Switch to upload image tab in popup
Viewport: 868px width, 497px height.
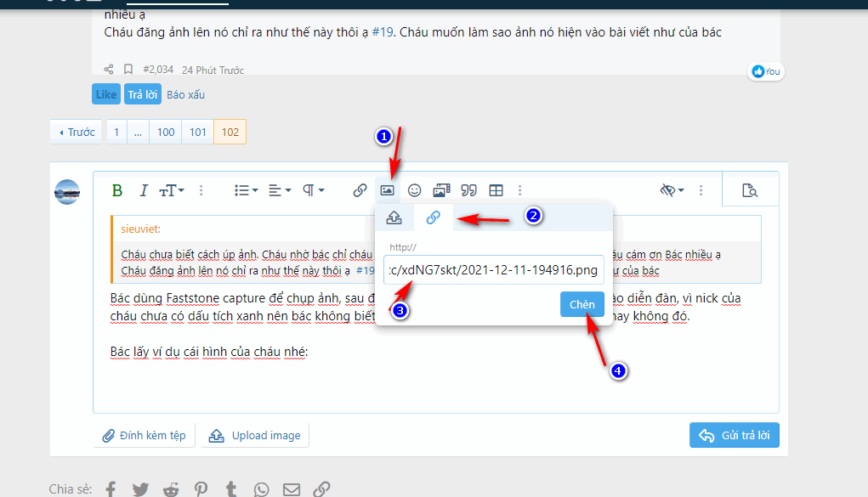click(394, 217)
